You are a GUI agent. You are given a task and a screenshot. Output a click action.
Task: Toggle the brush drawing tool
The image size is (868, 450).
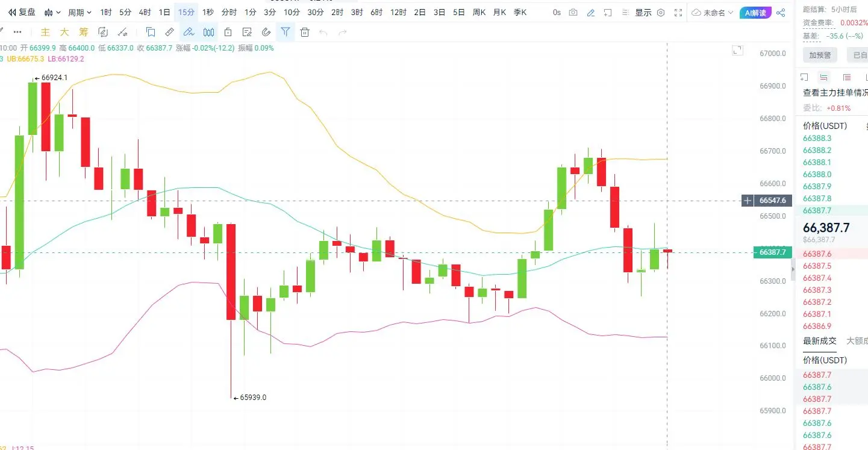point(189,32)
